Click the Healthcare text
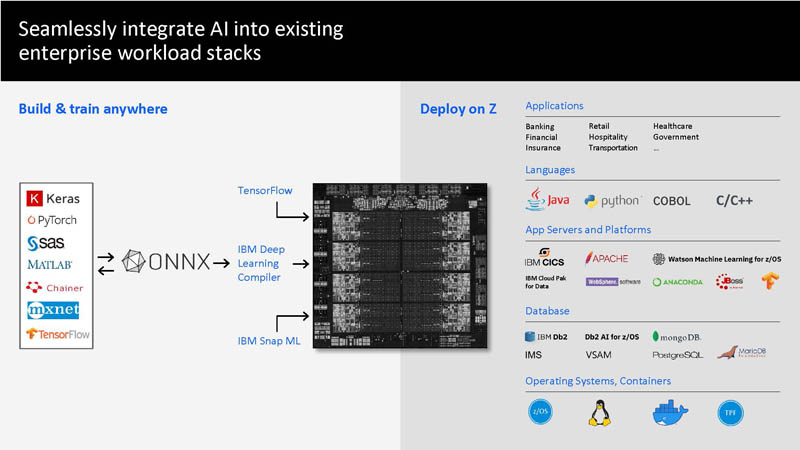The width and height of the screenshot is (800, 450). 672,126
